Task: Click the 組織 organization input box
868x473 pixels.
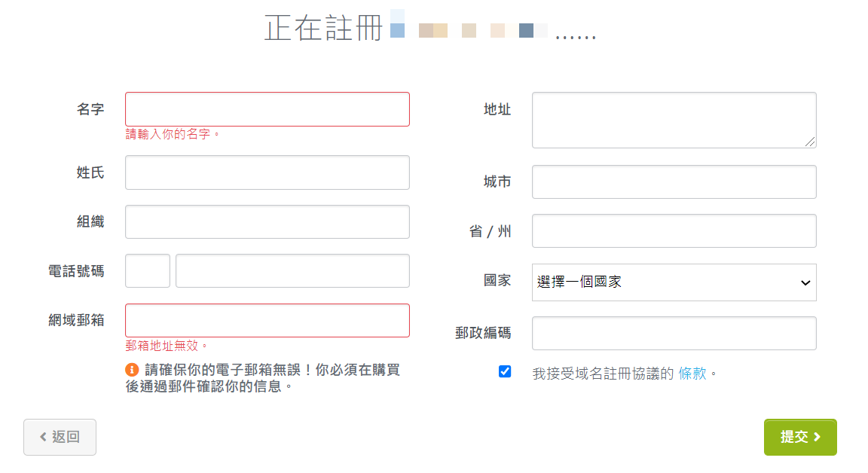Action: pos(267,222)
